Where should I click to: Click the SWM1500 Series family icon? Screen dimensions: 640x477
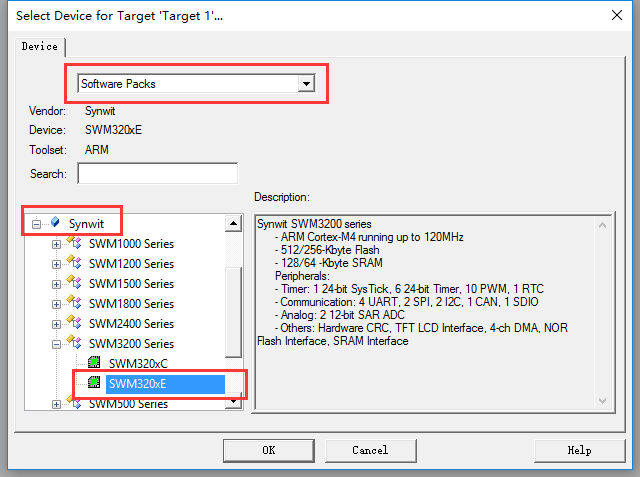click(x=74, y=282)
